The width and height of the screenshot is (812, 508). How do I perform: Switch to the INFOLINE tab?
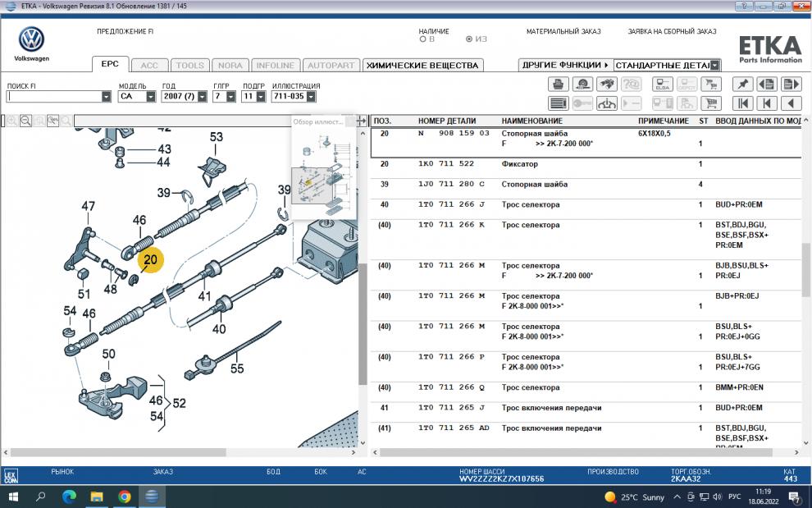[x=276, y=66]
